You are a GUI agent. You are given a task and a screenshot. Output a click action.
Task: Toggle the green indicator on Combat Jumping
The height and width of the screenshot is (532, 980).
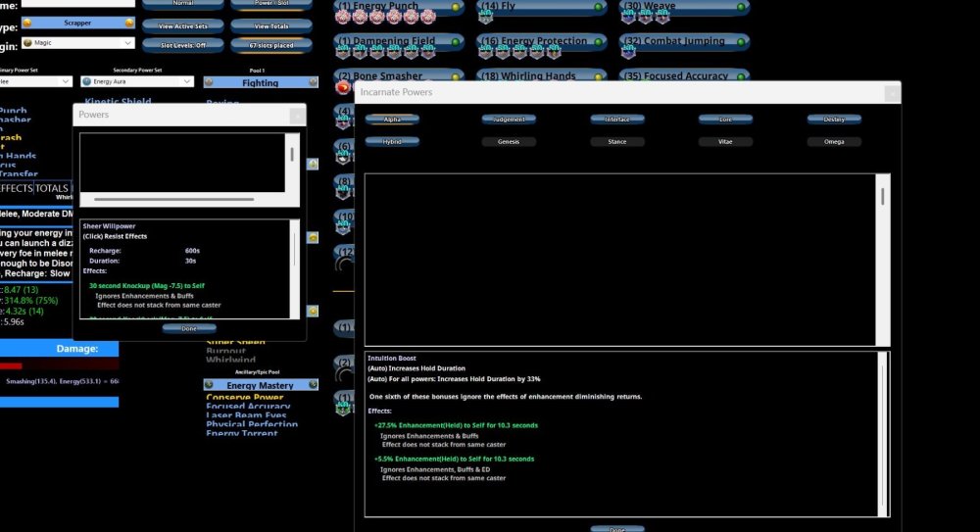[x=741, y=42]
